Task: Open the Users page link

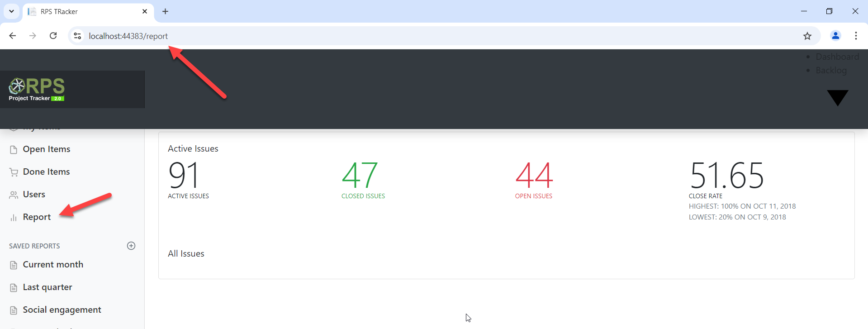Action: click(x=34, y=194)
